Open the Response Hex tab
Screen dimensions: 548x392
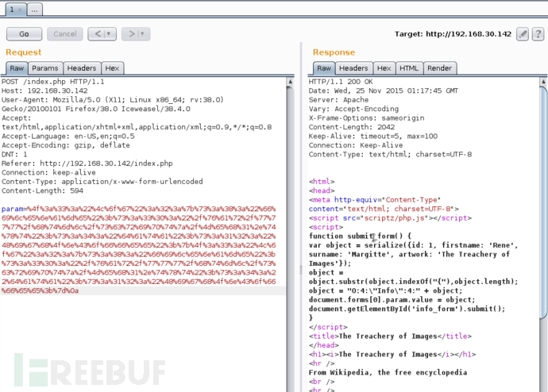tap(384, 68)
